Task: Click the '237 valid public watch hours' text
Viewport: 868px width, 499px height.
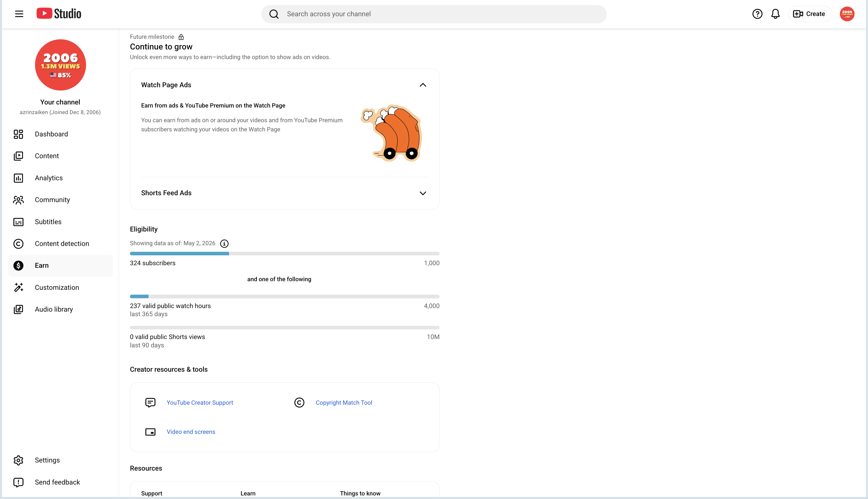Action: pyautogui.click(x=170, y=306)
